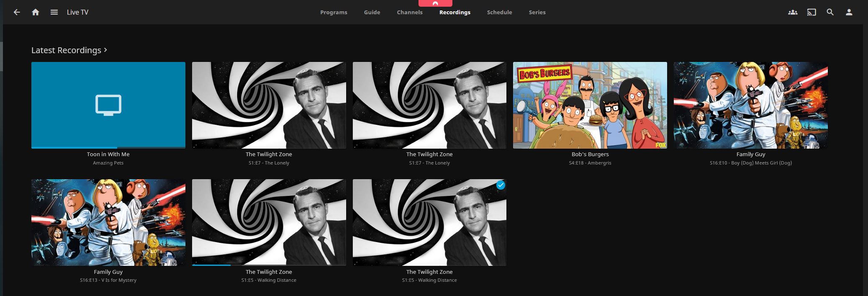Open the Channels tab
Image resolution: width=868 pixels, height=296 pixels.
[409, 12]
